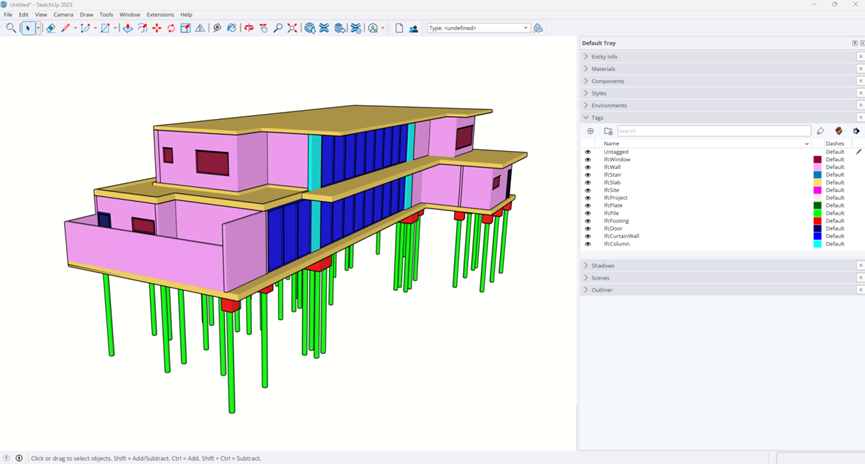Open the Camera menu
This screenshot has width=865, height=464.
point(63,15)
